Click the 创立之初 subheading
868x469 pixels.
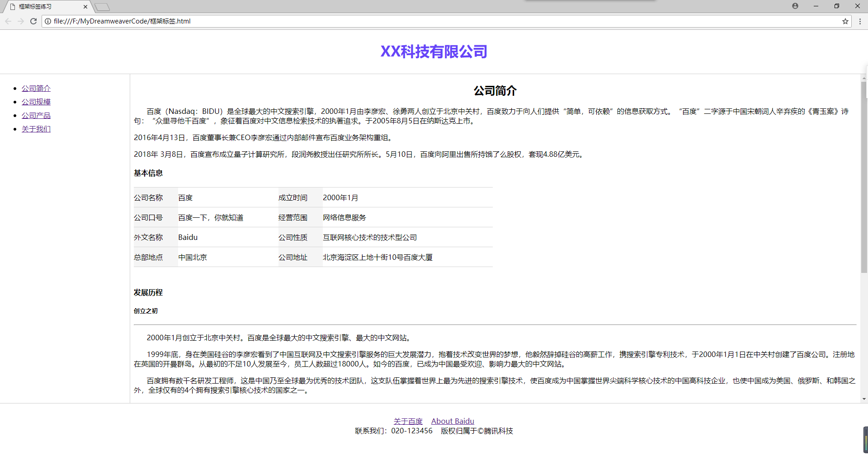146,311
